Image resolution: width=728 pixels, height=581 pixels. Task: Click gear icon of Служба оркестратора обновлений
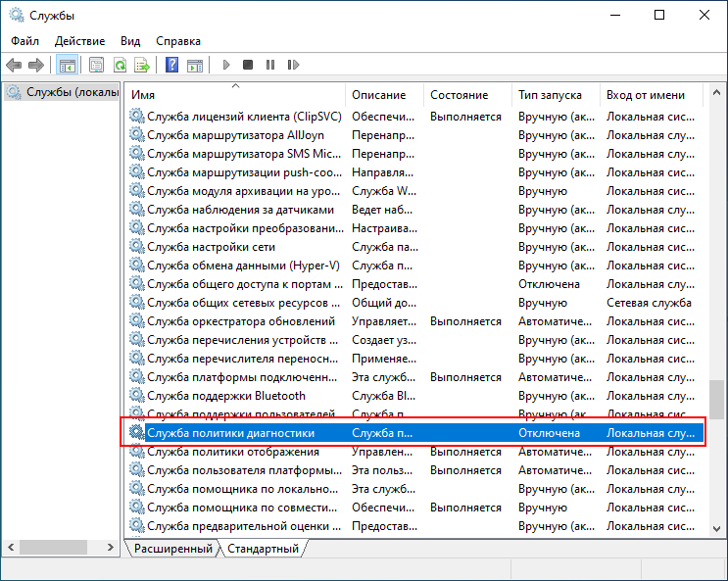click(x=137, y=321)
